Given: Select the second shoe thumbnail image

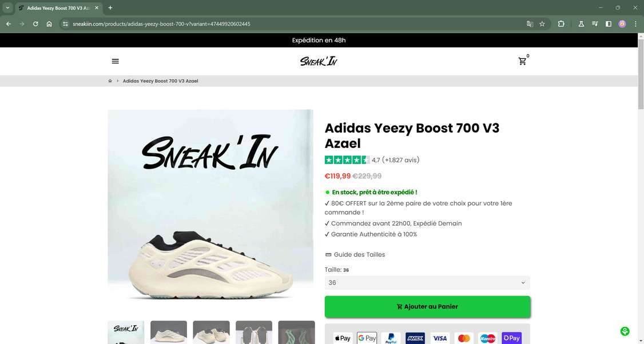Looking at the screenshot, I should [x=169, y=333].
